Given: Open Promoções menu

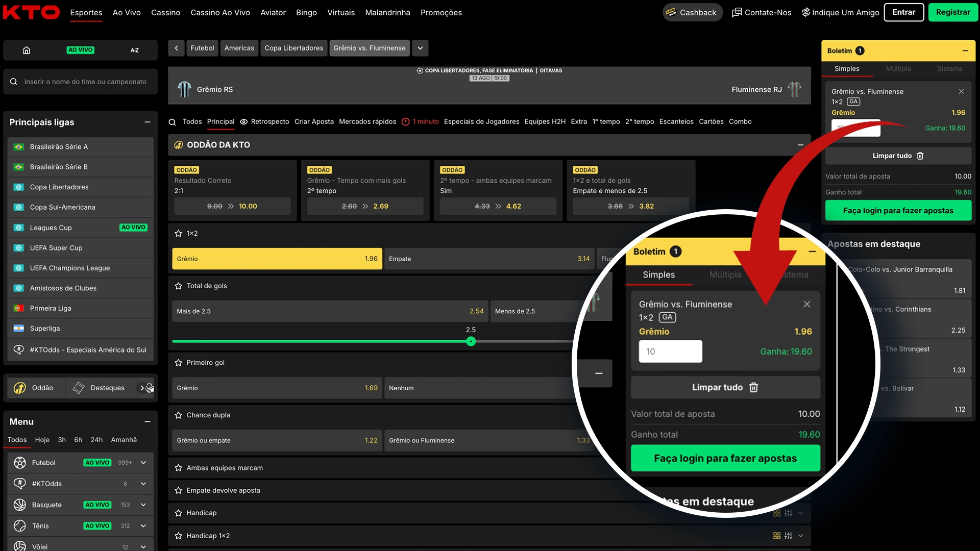Looking at the screenshot, I should coord(441,12).
